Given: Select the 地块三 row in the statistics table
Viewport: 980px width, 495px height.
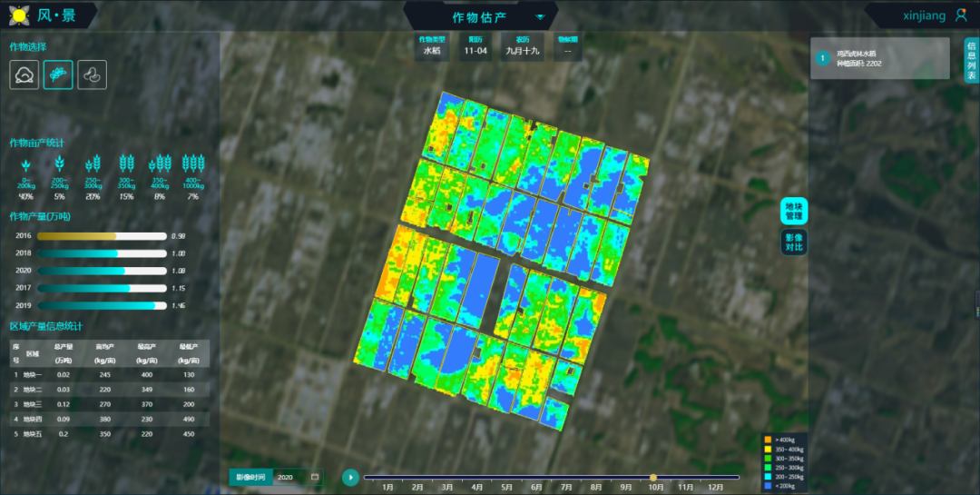Looking at the screenshot, I should point(109,403).
